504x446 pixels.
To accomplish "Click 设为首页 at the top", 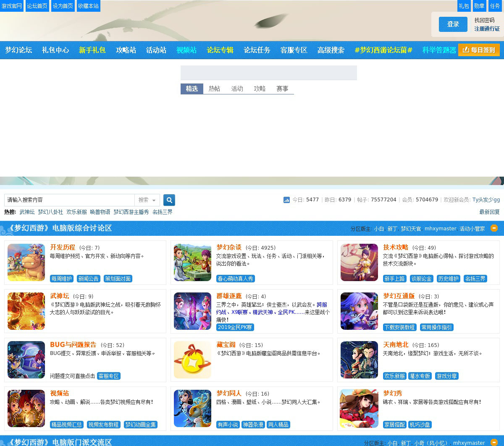I will [x=63, y=6].
